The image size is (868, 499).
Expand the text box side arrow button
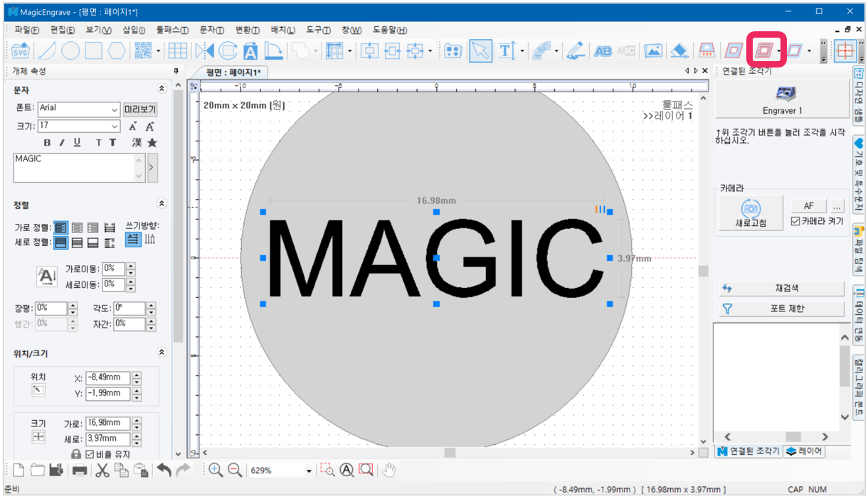152,168
